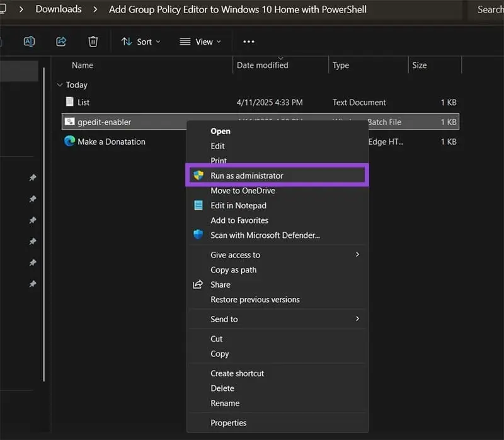The image size is (504, 440).
Task: Click the Defender shield icon in the context menu
Action: tap(198, 234)
